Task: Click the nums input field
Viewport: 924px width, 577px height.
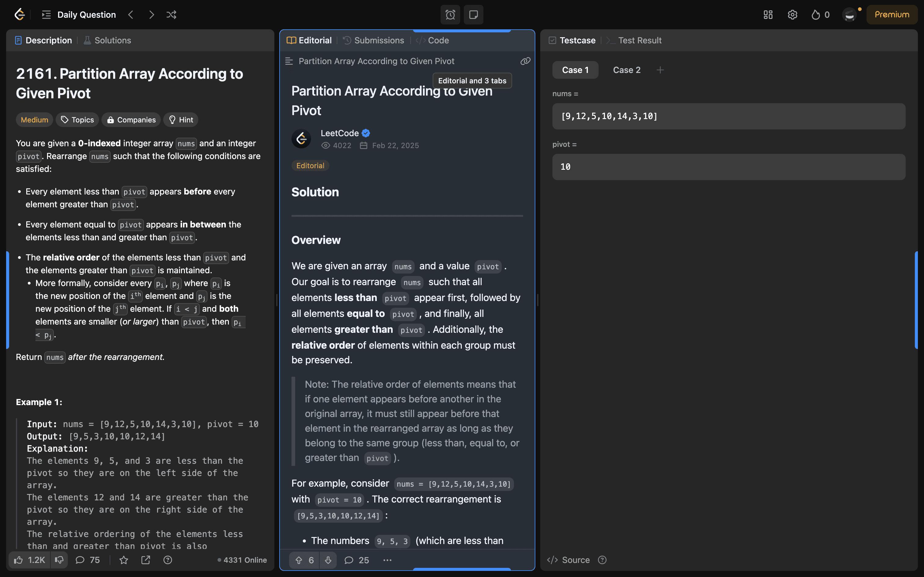Action: (728, 116)
